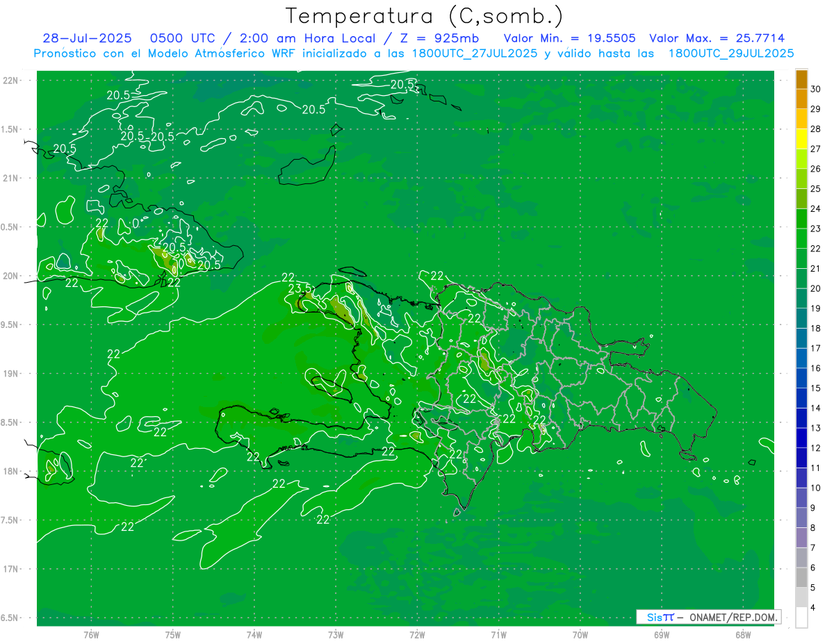
Task: Click the title 'Temperatura (C,somb.)'
Action: click(x=425, y=16)
